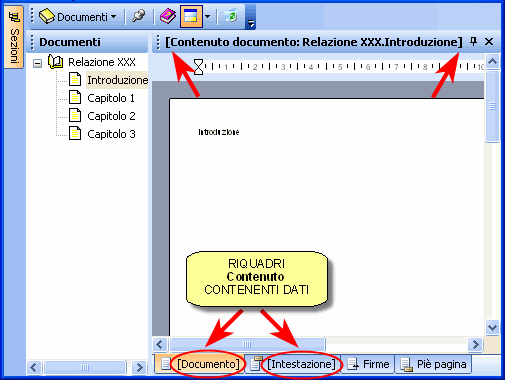
Task: Collapse the Relazione XXX tree node
Action: pyautogui.click(x=38, y=63)
